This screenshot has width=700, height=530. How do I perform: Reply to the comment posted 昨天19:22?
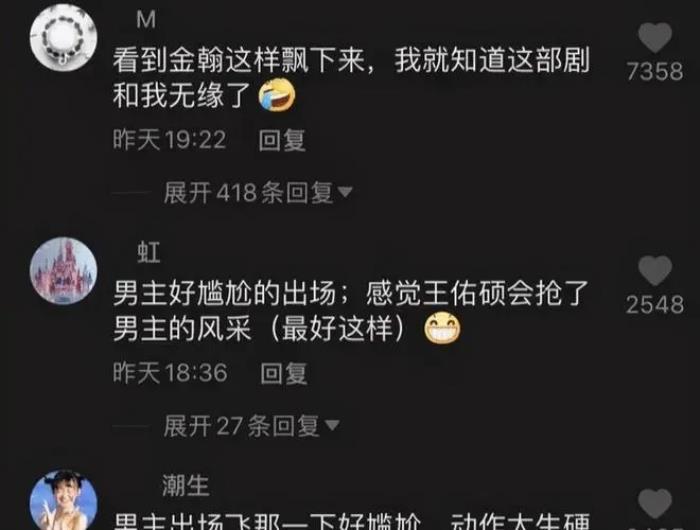[282, 141]
